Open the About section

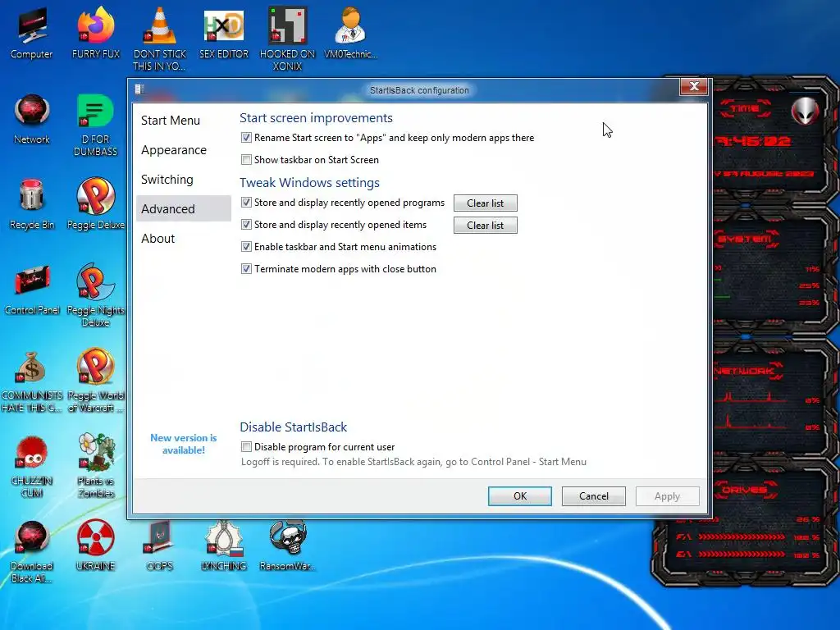coord(183,239)
